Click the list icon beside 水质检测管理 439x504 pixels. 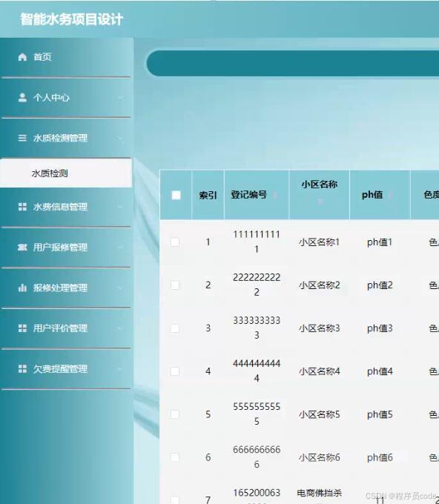coord(22,138)
